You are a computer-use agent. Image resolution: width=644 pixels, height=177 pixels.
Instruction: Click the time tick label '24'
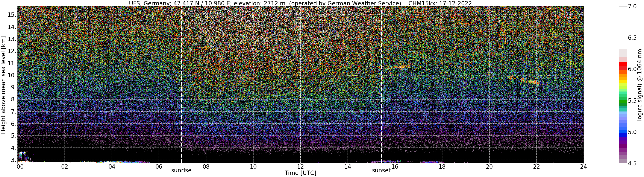(583, 167)
